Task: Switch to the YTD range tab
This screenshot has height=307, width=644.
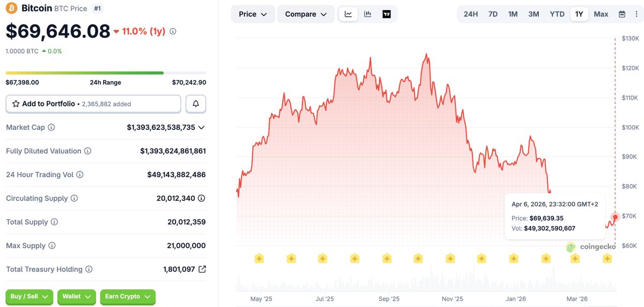Action: (557, 14)
